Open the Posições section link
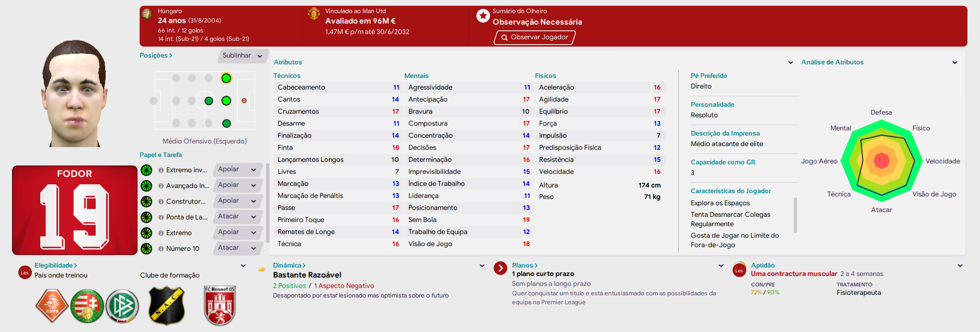Image resolution: width=980 pixels, height=332 pixels. [156, 56]
